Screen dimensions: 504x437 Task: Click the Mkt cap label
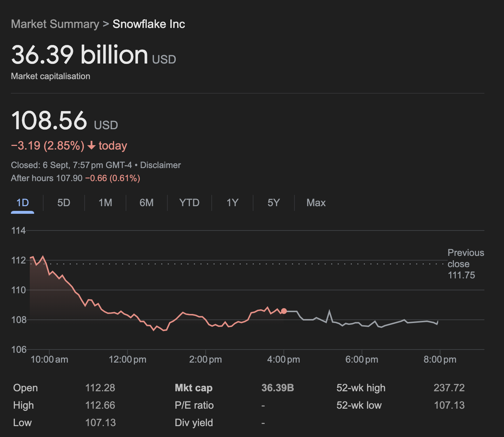[194, 388]
